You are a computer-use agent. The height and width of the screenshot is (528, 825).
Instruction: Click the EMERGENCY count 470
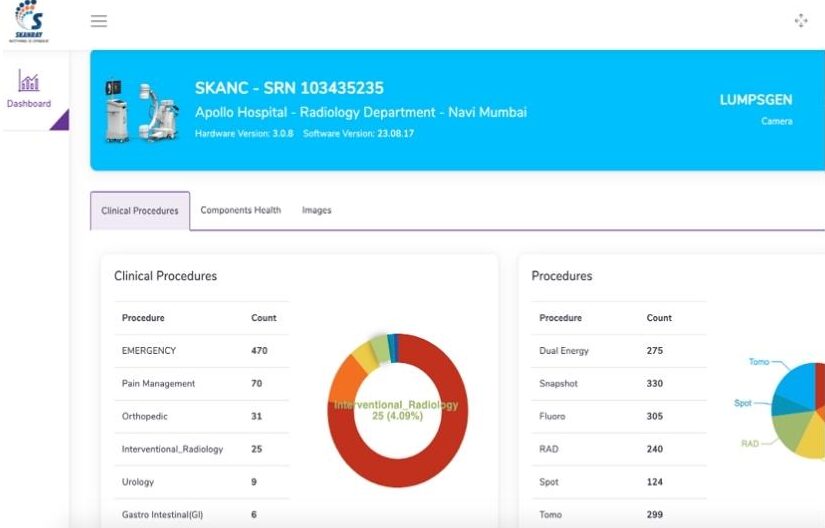click(x=259, y=351)
